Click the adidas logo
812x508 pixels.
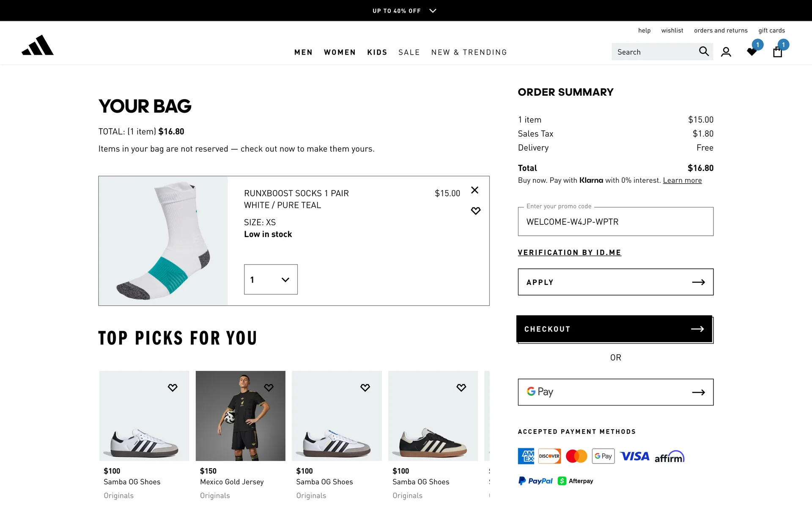coord(38,45)
